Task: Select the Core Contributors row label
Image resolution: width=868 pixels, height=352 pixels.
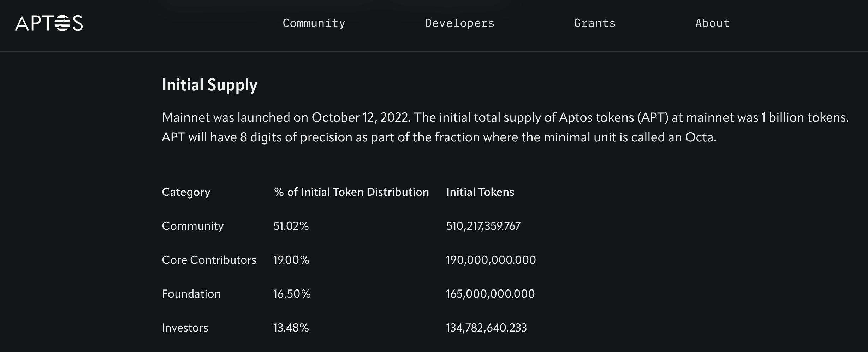Action: pyautogui.click(x=209, y=260)
